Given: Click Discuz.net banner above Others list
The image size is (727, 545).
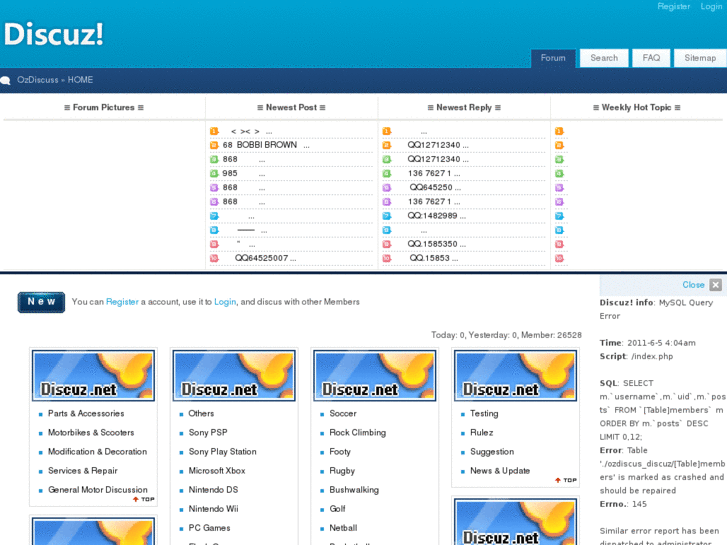Looking at the screenshot, I should pos(234,375).
